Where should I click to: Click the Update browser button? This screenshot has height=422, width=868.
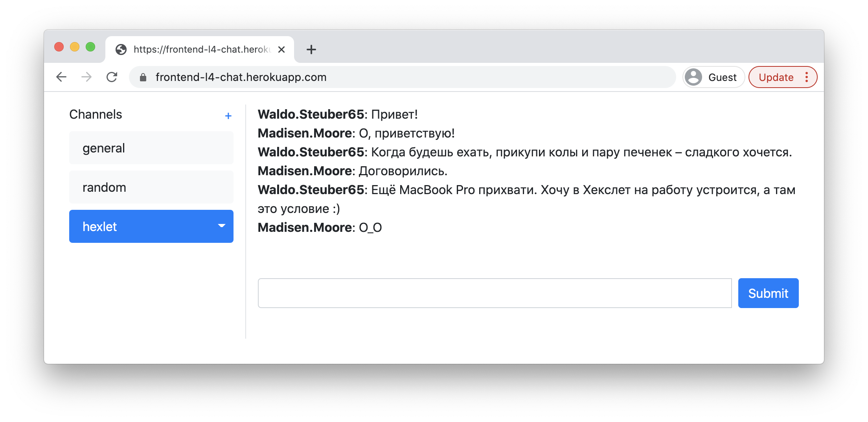(776, 77)
